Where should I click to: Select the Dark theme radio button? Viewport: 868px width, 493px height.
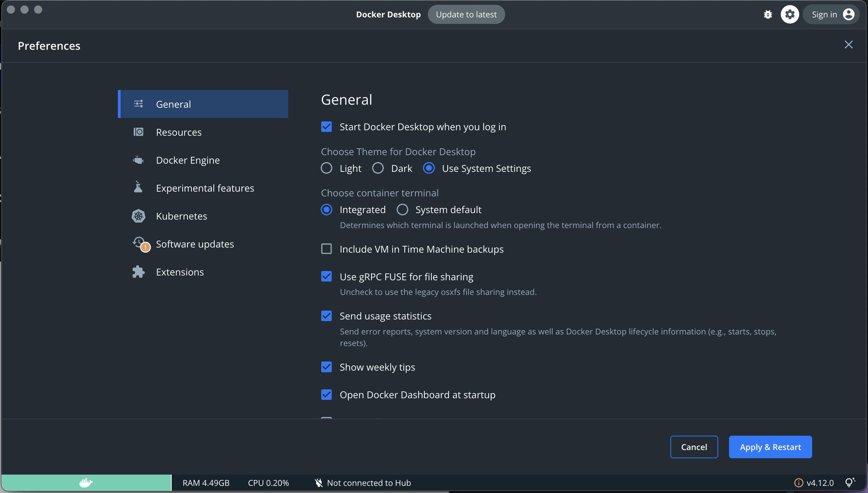378,168
